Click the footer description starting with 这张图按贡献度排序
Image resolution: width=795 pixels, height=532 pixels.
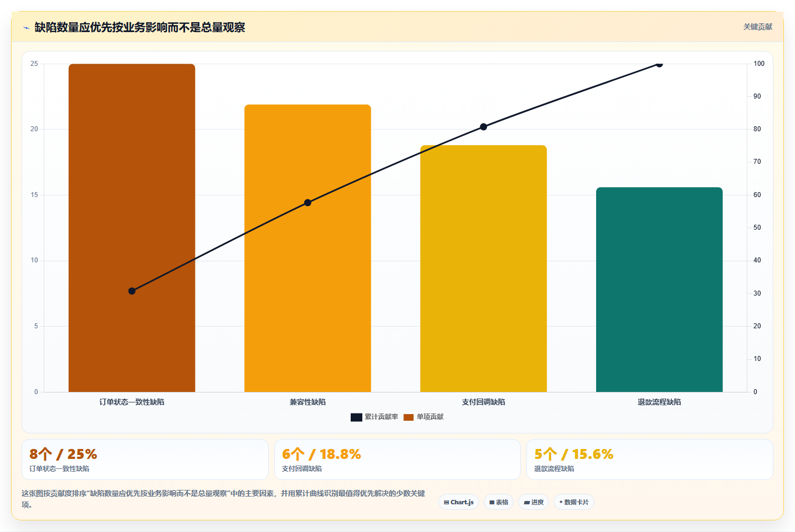pyautogui.click(x=223, y=499)
